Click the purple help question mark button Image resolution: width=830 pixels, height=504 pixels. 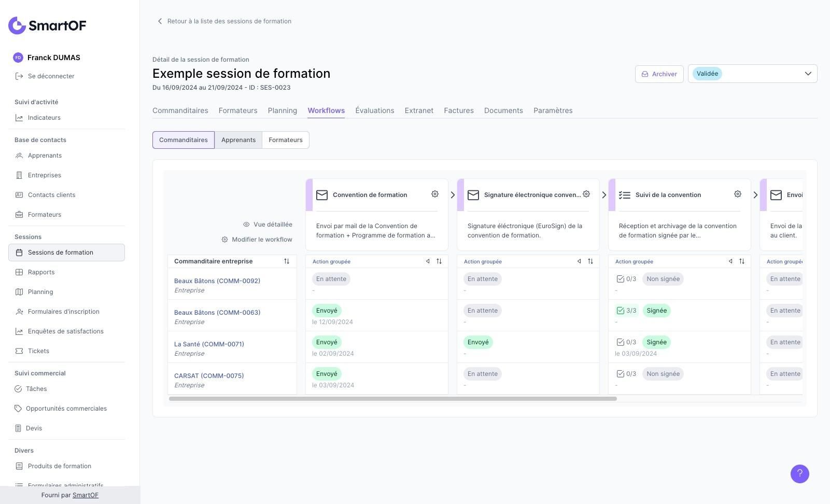click(x=799, y=473)
